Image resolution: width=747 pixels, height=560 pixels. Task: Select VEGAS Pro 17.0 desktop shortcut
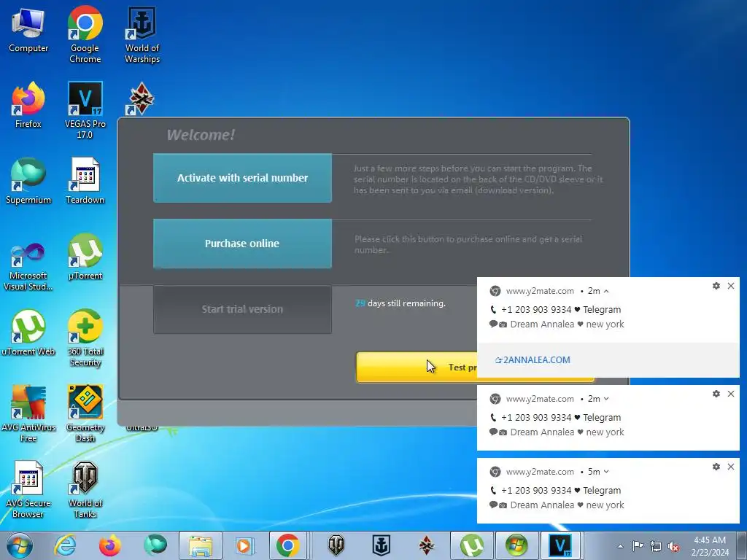[x=85, y=110]
